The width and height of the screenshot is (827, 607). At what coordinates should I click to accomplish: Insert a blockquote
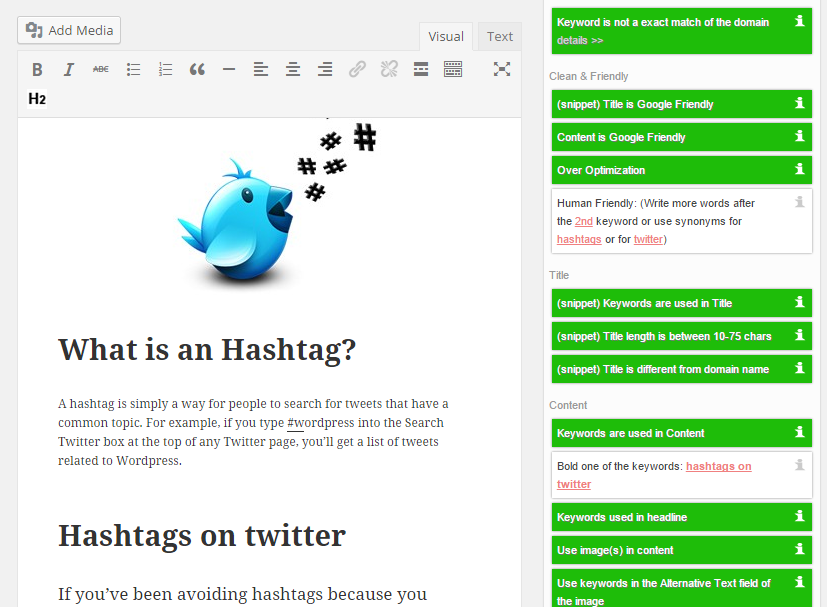197,69
